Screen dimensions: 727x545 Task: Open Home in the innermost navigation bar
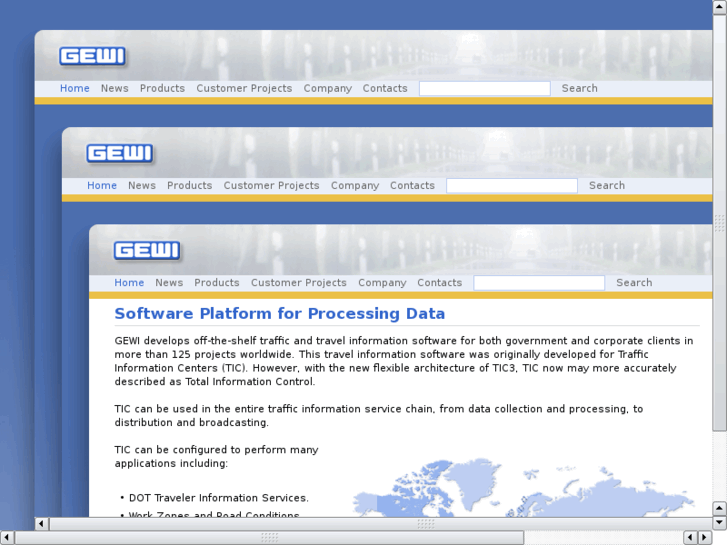pos(129,282)
